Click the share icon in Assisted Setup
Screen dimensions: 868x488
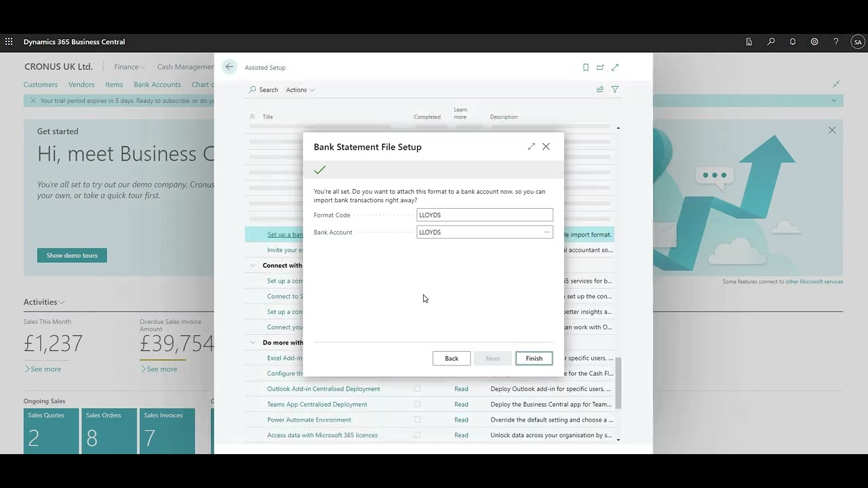pos(600,89)
